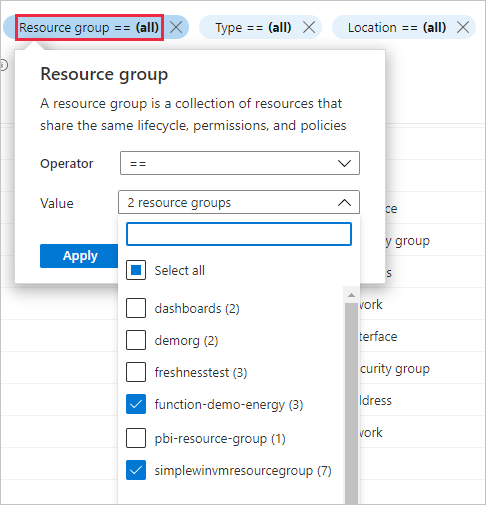The image size is (486, 505).
Task: Check the pbi-resource-group (1) checkbox
Action: click(x=136, y=438)
